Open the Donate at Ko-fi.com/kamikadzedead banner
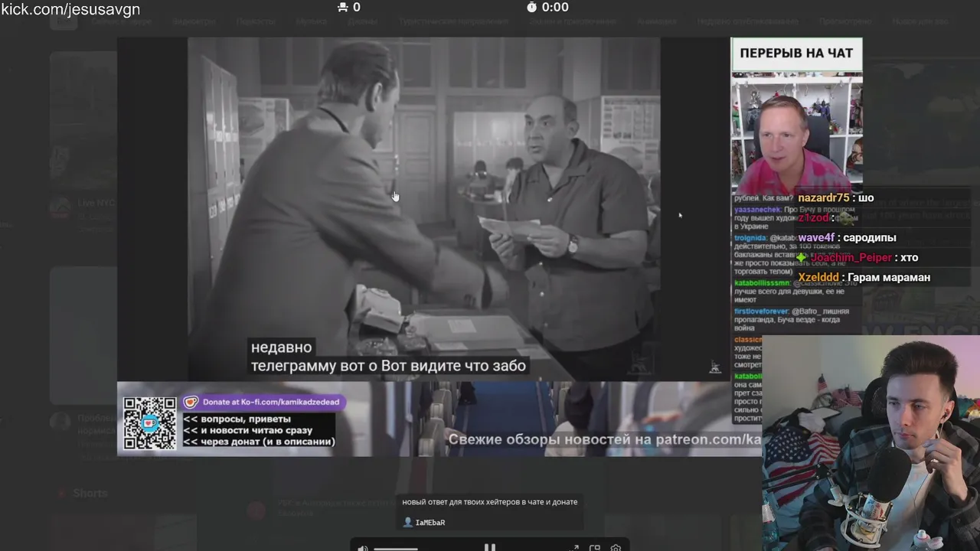The height and width of the screenshot is (551, 980). 264,402
